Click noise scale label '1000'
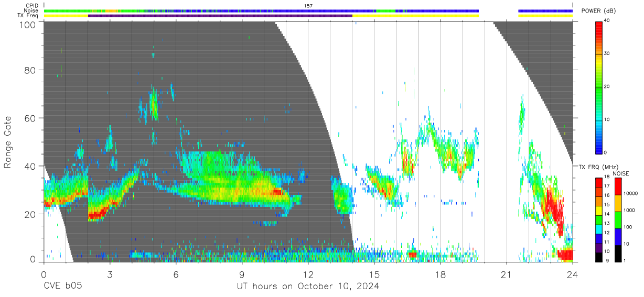644x297 pixels. [x=629, y=210]
